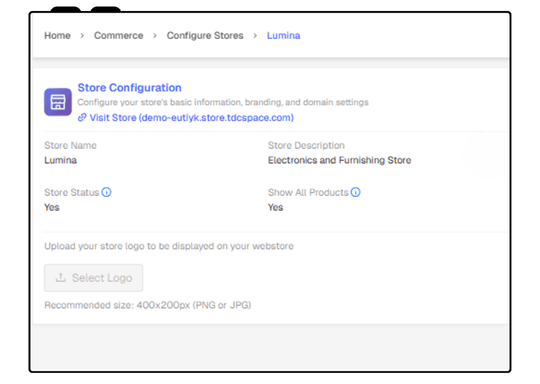540x384 pixels.
Task: Click the Select Logo button
Action: 93,278
